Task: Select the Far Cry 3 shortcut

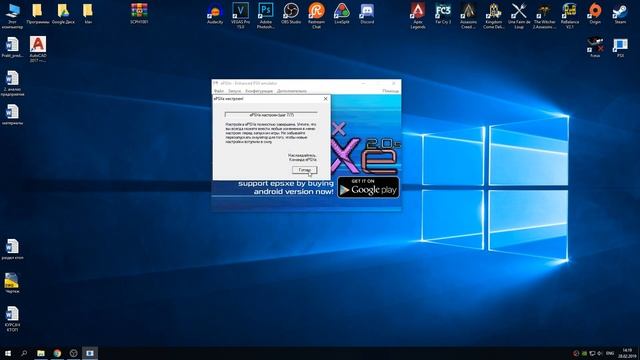Action: click(443, 13)
